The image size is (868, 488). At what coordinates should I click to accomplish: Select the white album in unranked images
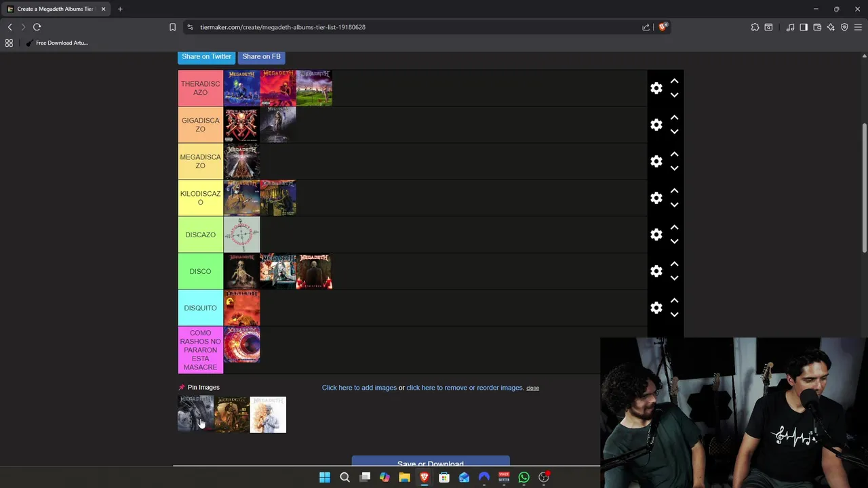pos(268,415)
